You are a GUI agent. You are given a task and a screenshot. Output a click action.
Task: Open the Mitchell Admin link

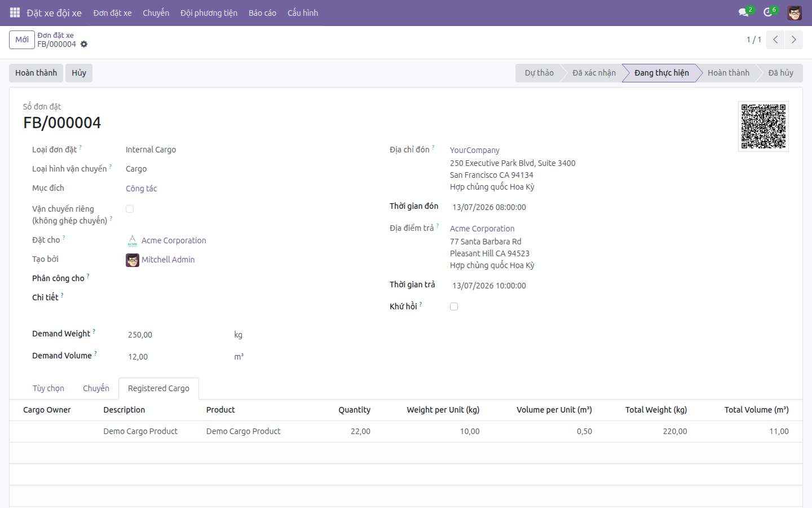(168, 260)
